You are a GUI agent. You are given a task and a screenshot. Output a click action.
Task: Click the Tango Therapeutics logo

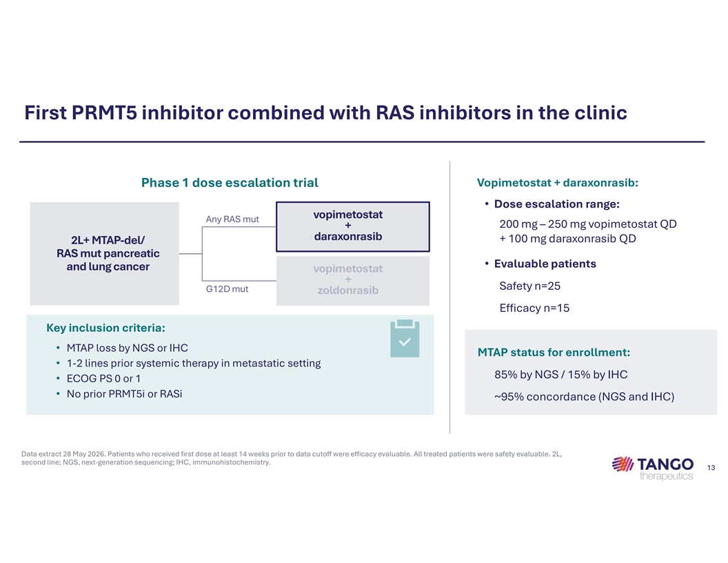point(653,468)
